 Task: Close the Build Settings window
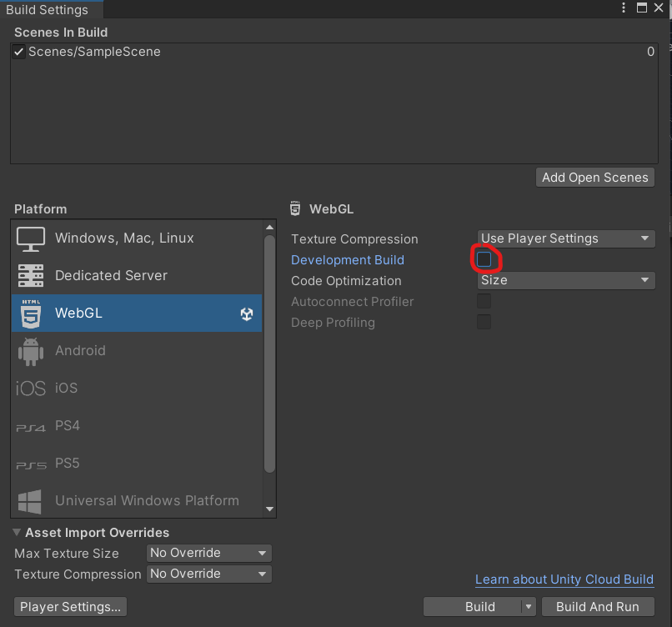click(659, 8)
